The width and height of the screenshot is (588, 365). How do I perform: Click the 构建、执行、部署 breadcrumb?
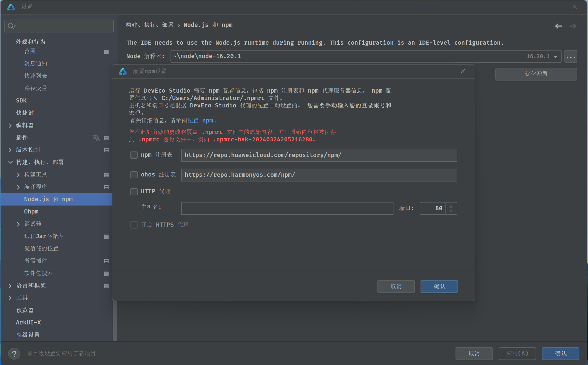[x=150, y=25]
